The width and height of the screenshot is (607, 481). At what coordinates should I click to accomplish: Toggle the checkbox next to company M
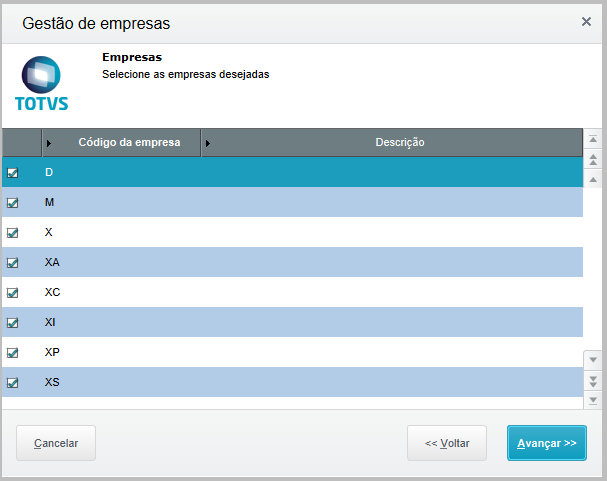coord(13,202)
